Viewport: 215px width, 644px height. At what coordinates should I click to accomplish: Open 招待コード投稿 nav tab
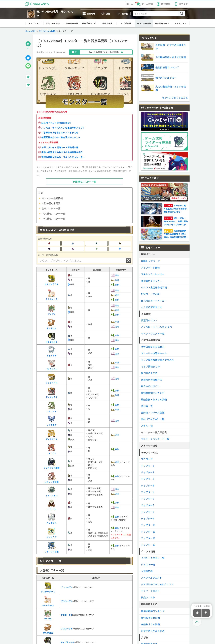(53, 24)
